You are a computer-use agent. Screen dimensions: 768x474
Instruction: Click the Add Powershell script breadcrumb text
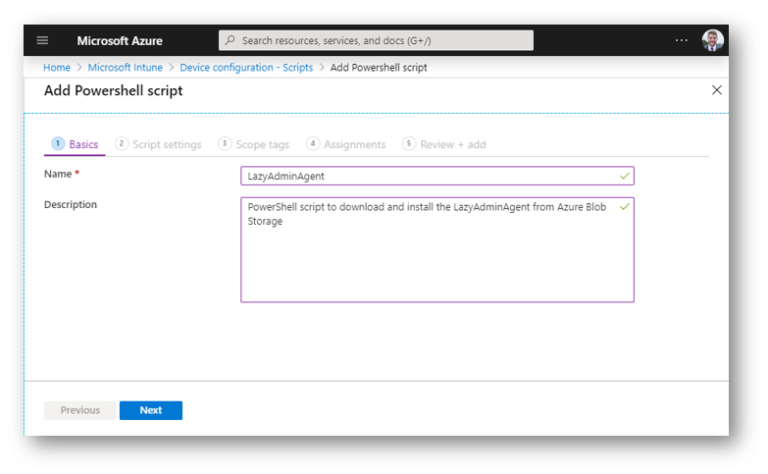tap(379, 68)
